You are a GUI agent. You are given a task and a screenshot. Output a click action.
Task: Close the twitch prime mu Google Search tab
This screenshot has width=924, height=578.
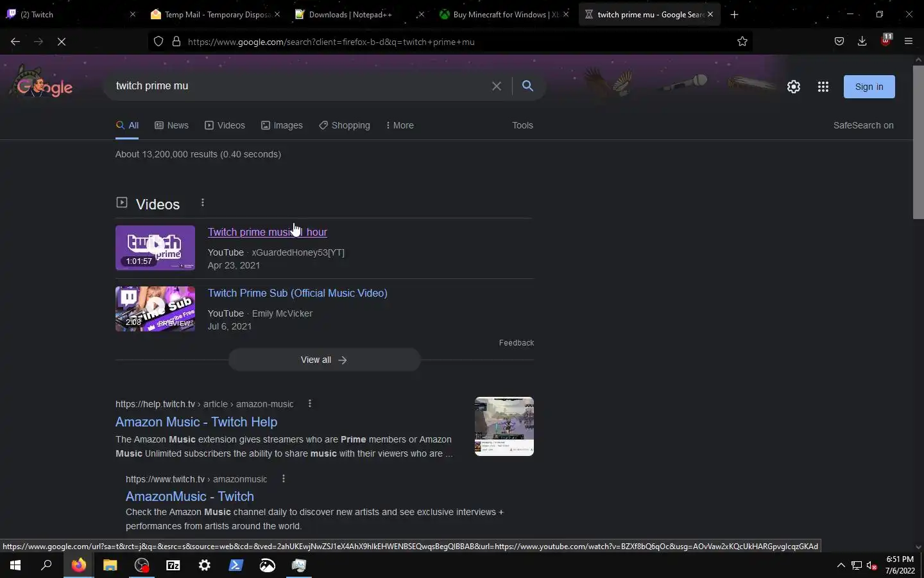click(710, 14)
